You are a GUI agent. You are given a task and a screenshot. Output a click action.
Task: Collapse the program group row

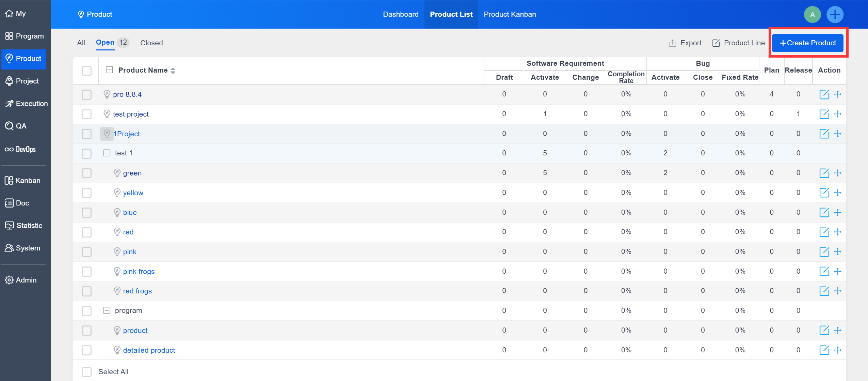[107, 310]
